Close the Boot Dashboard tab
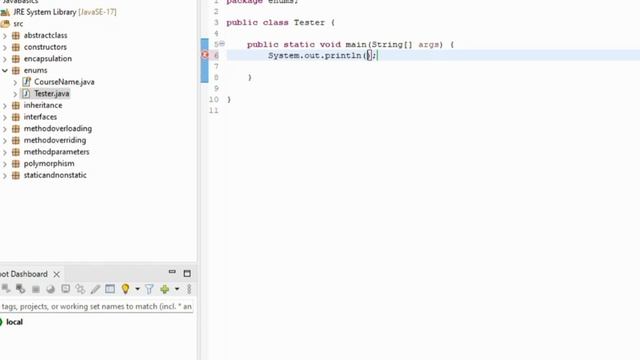The image size is (640, 360). 57,274
